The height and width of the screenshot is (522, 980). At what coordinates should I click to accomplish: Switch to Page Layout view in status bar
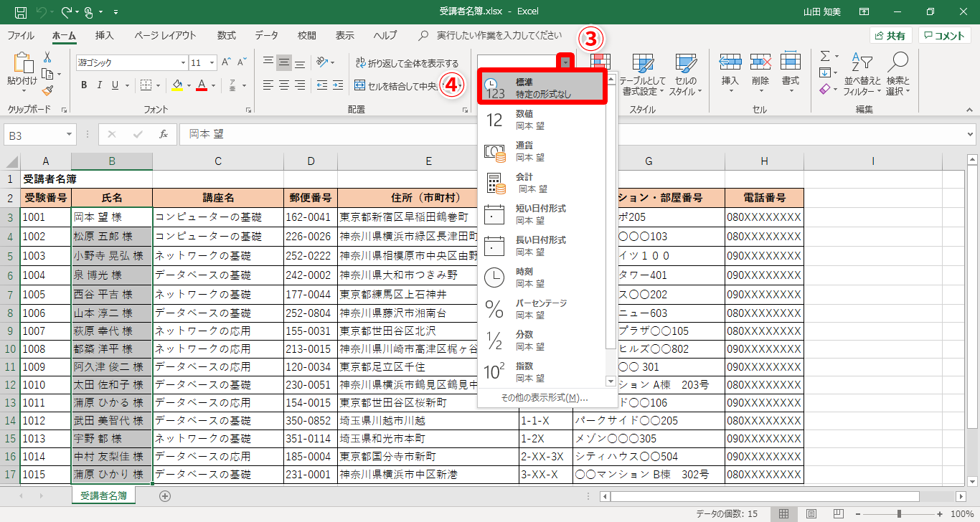point(811,514)
